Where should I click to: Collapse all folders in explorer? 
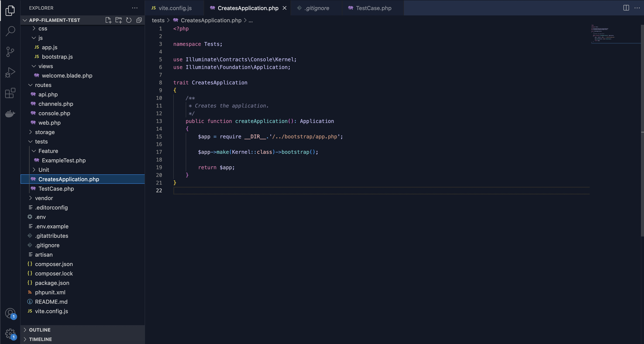pyautogui.click(x=139, y=20)
